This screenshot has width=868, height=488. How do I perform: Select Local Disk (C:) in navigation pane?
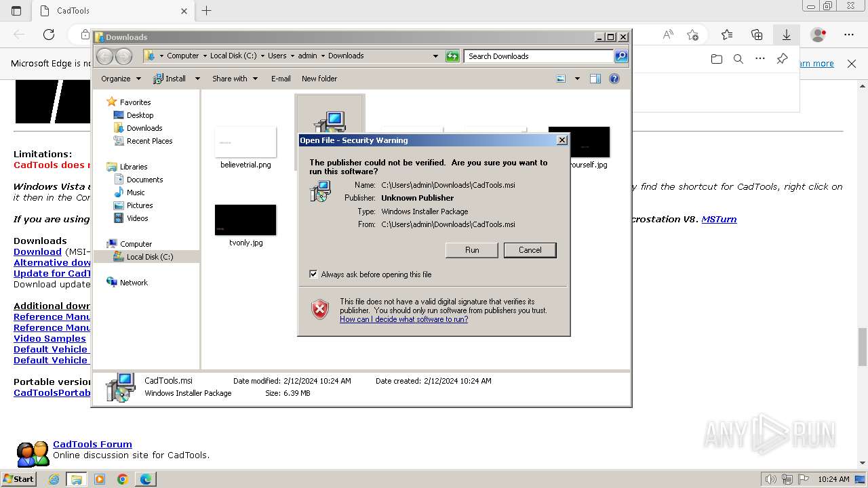click(x=149, y=257)
